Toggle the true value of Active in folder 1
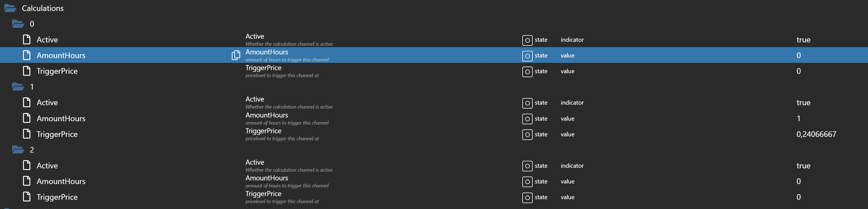Screen dimensions: 868x209 (803, 103)
